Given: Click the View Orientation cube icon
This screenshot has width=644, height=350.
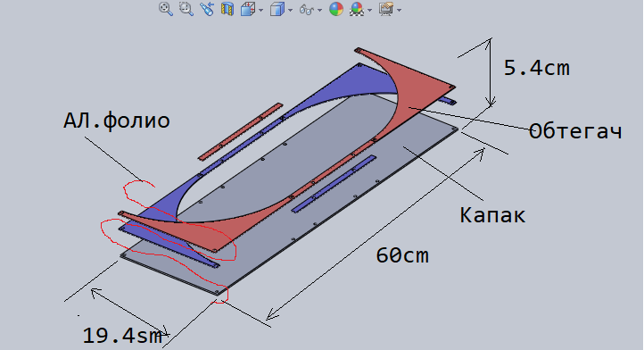Looking at the screenshot, I should (x=248, y=9).
